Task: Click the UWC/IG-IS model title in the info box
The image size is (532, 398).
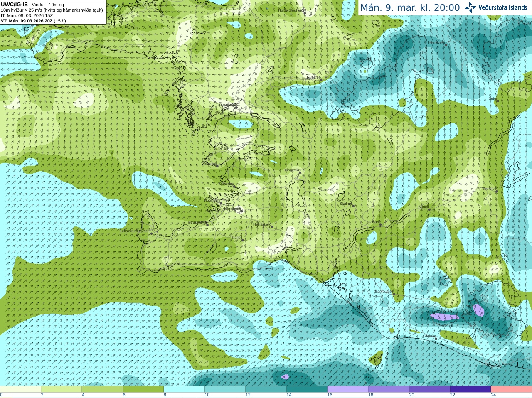Action: [x=14, y=4]
